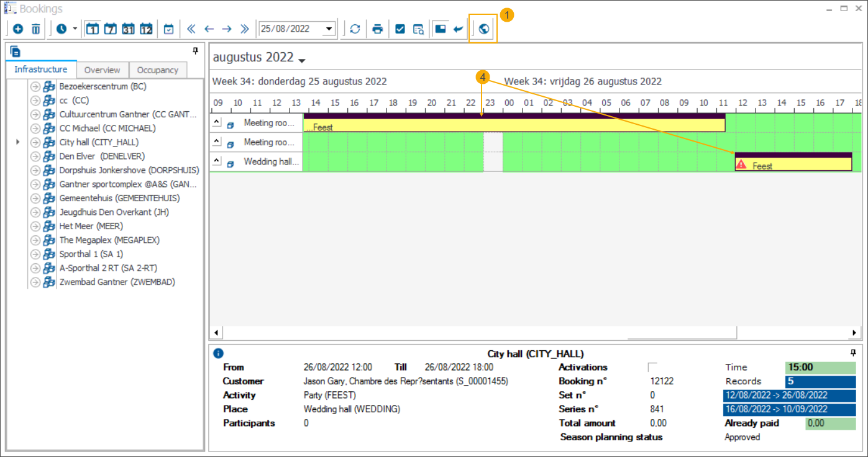Click the print icon
This screenshot has height=457, width=868.
coord(377,29)
